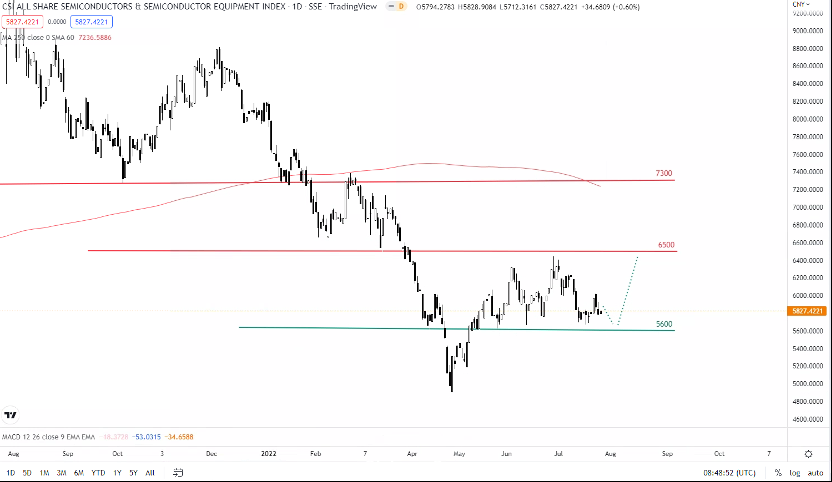Select the 3M time range
This screenshot has height=482, width=832.
click(62, 472)
